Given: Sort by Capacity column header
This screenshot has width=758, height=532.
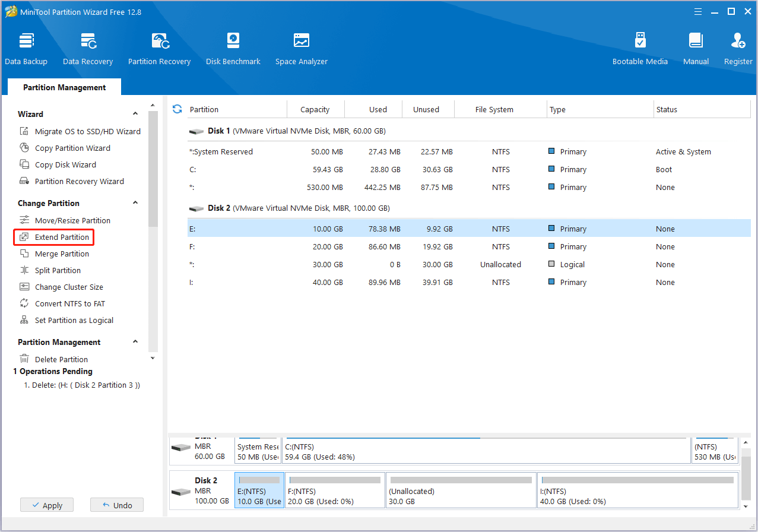Looking at the screenshot, I should 315,109.
